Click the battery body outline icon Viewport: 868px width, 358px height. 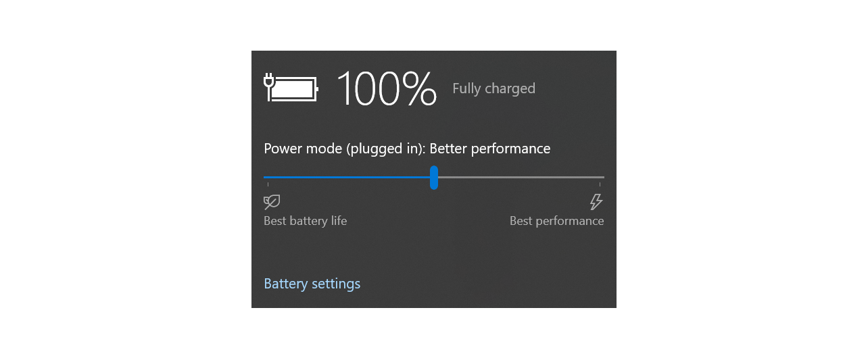[295, 88]
